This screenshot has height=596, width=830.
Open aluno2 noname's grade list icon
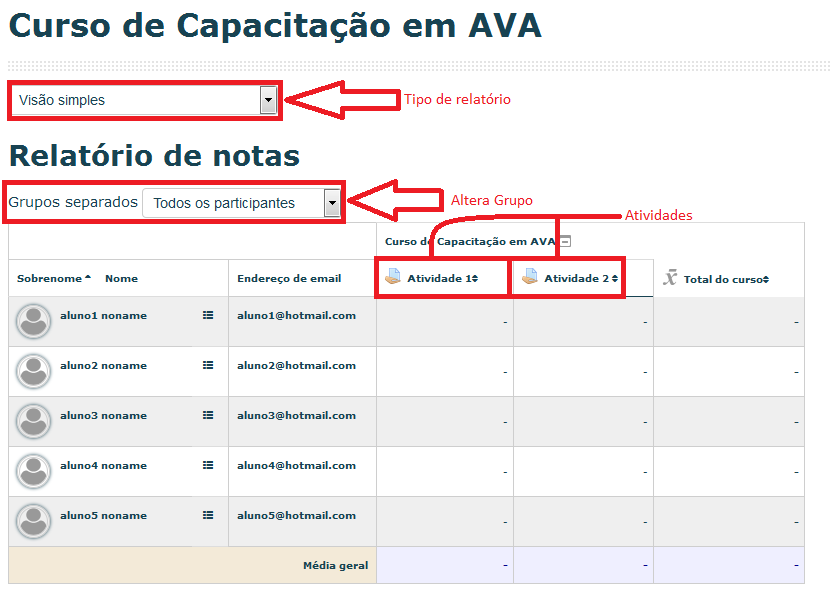[x=208, y=365]
